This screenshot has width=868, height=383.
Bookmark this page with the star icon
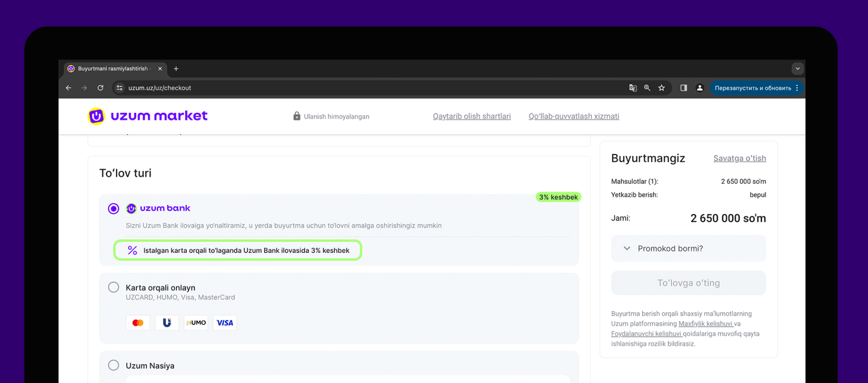coord(662,88)
